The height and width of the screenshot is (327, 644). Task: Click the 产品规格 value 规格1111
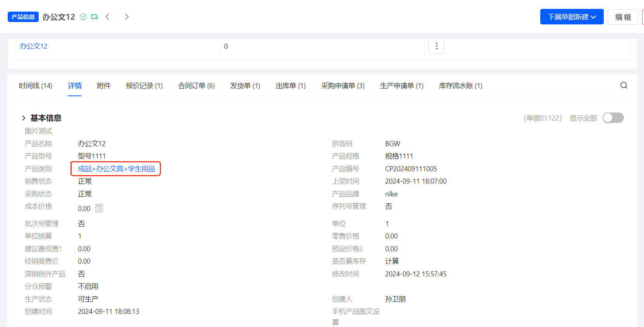coord(399,156)
